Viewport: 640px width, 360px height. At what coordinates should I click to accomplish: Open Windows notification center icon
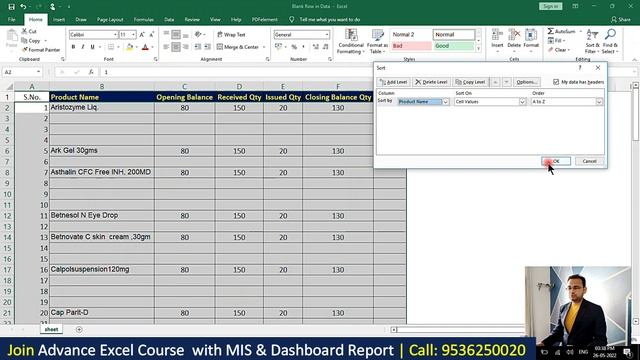(x=627, y=352)
